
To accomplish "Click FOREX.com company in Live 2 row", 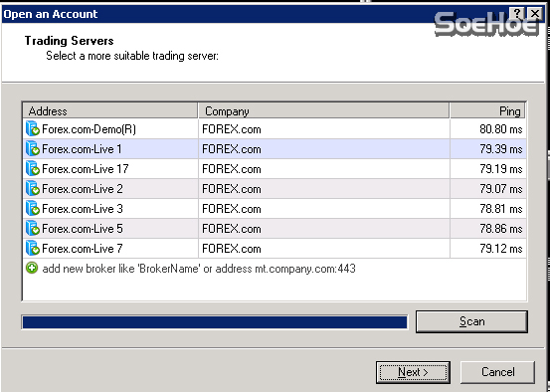I will 232,189.
